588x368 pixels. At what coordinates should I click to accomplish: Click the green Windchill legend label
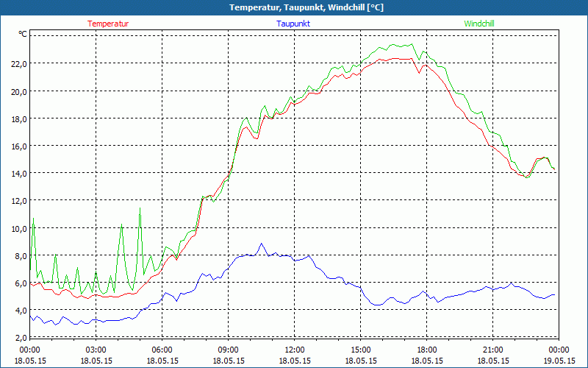(x=479, y=24)
